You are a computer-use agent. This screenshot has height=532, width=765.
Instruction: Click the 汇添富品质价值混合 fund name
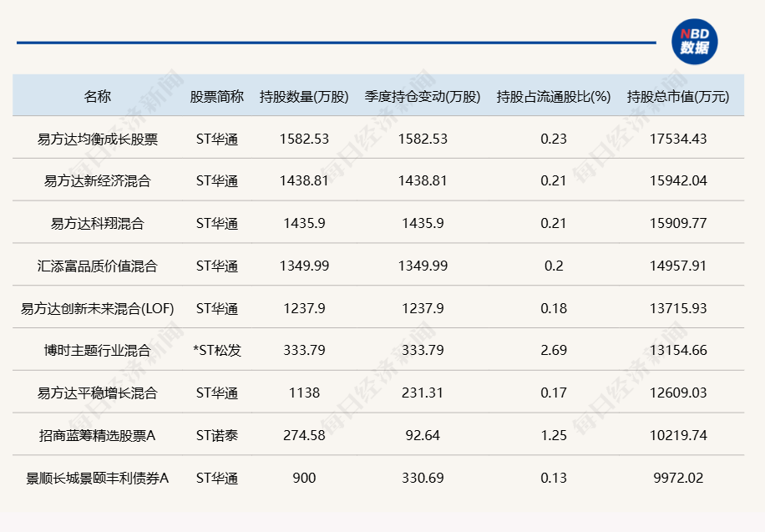pyautogui.click(x=97, y=266)
